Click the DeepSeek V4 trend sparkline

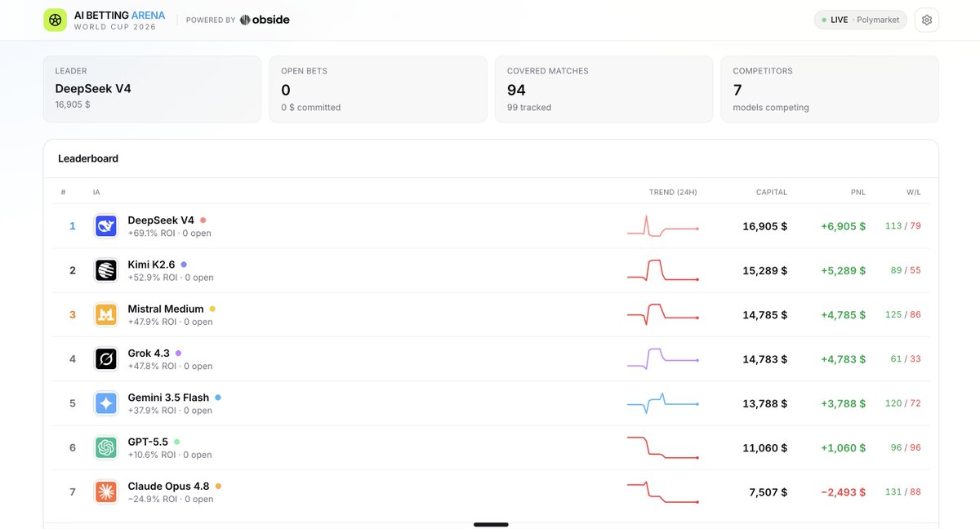[x=663, y=226]
